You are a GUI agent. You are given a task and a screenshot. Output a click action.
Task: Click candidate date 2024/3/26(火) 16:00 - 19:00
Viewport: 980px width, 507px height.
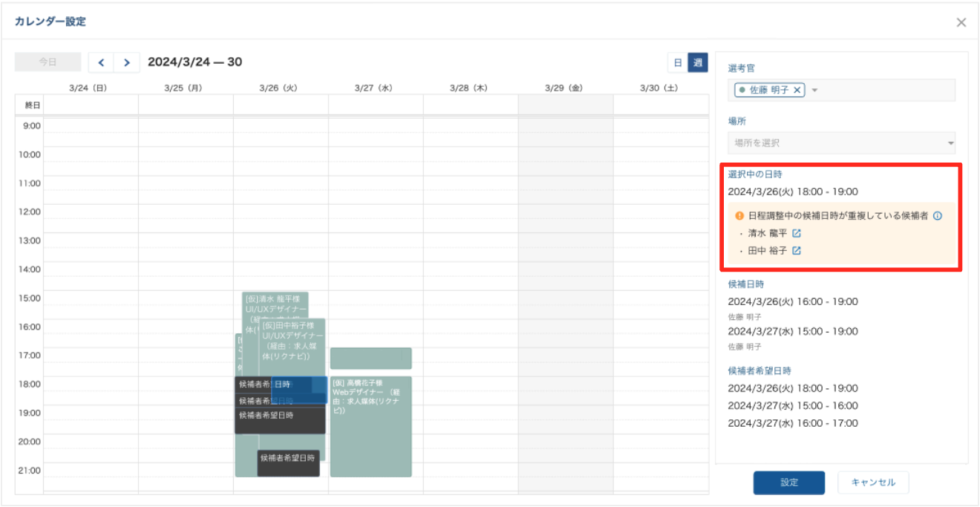(x=793, y=301)
